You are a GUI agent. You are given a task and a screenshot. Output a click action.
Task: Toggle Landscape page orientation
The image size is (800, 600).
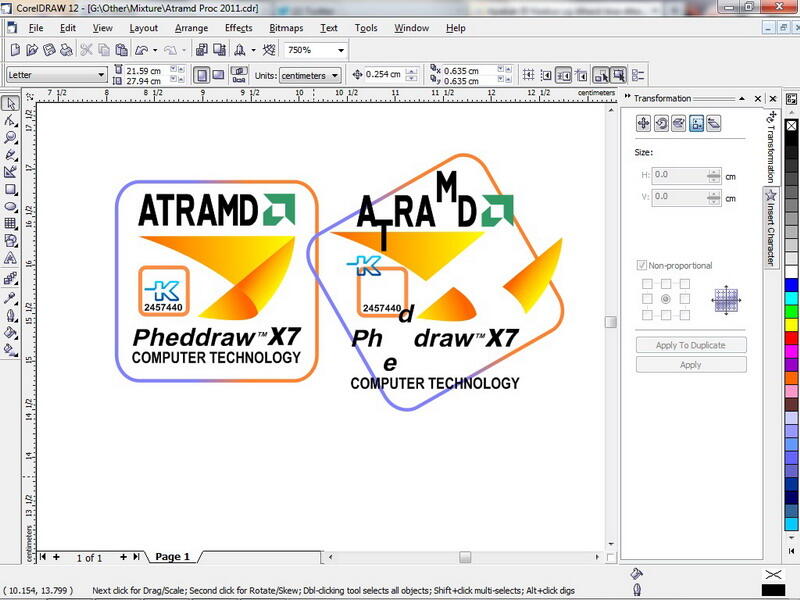[x=218, y=76]
